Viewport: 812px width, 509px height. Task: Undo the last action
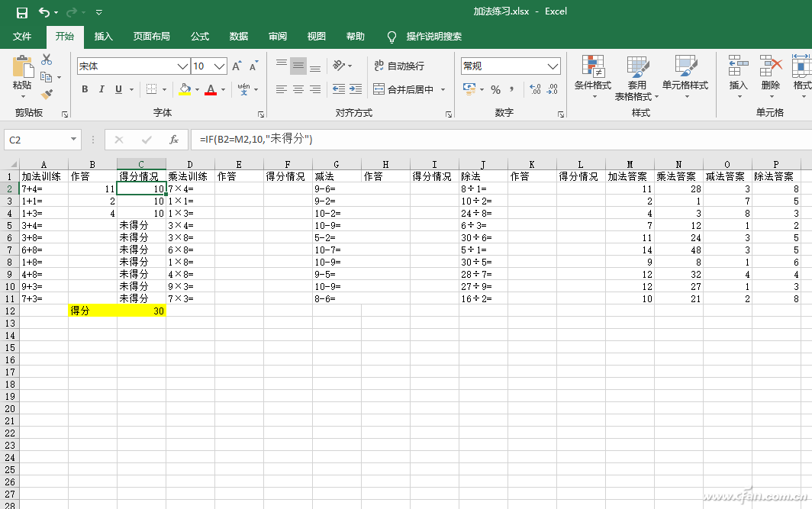(x=44, y=12)
